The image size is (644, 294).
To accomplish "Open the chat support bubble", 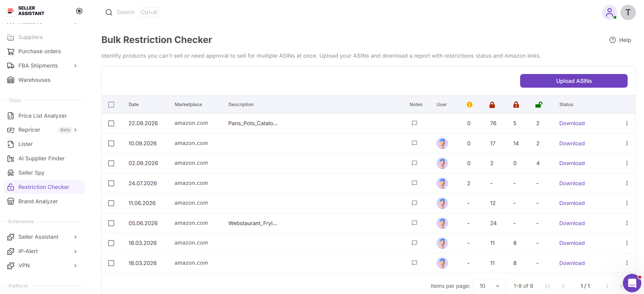I will tap(632, 283).
